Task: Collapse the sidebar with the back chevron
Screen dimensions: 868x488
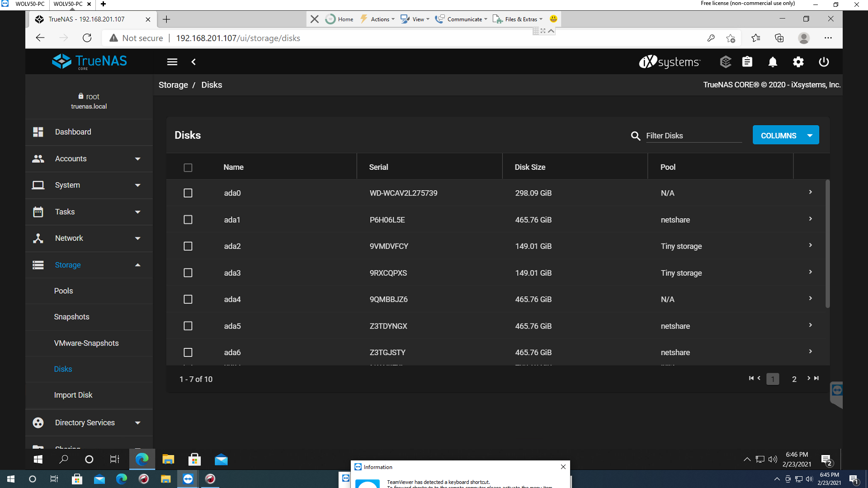Action: tap(193, 62)
